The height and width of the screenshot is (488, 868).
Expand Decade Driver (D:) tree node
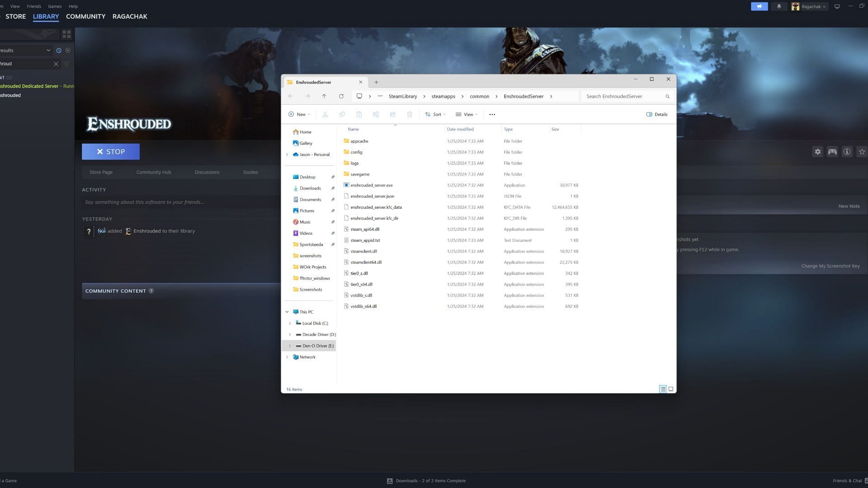(x=290, y=334)
